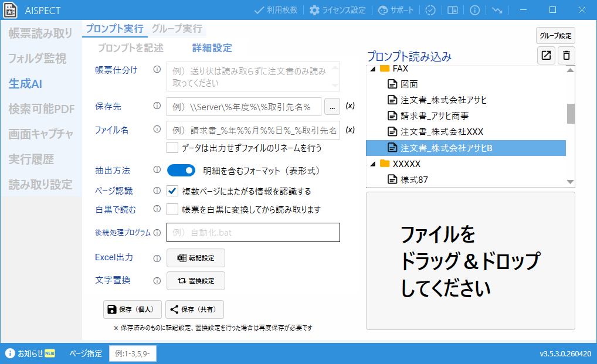Uncheck 複数ページにまたがる情報を認識する

pos(172,189)
